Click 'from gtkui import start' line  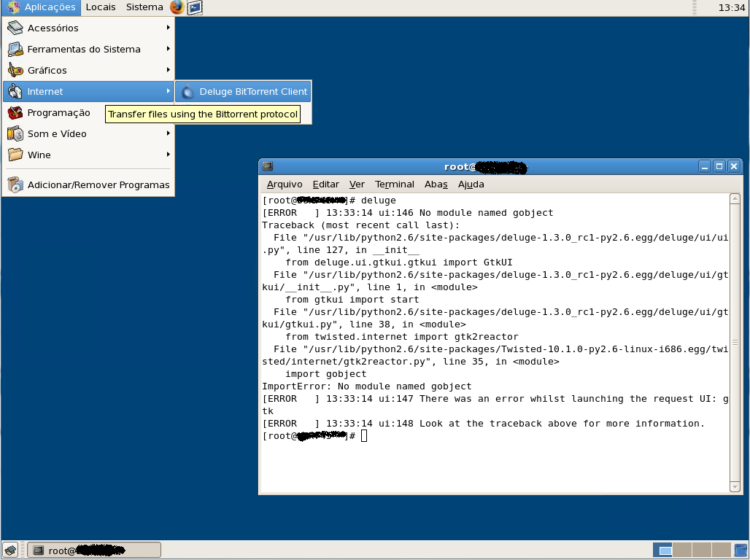[352, 300]
